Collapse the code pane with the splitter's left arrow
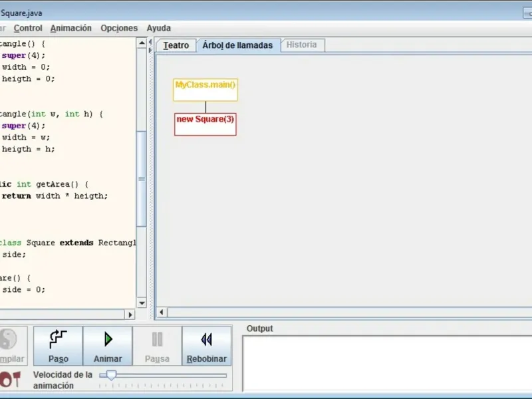The image size is (532, 399). 150,42
